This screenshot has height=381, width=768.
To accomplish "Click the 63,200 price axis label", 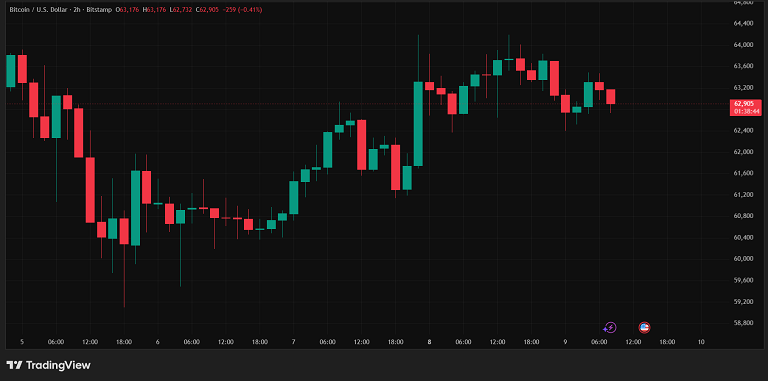I will pyautogui.click(x=743, y=88).
